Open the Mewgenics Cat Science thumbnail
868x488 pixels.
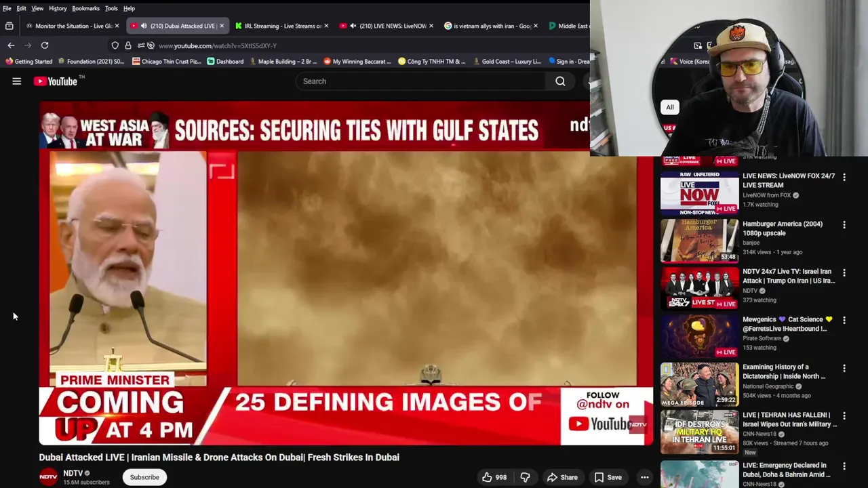point(700,336)
